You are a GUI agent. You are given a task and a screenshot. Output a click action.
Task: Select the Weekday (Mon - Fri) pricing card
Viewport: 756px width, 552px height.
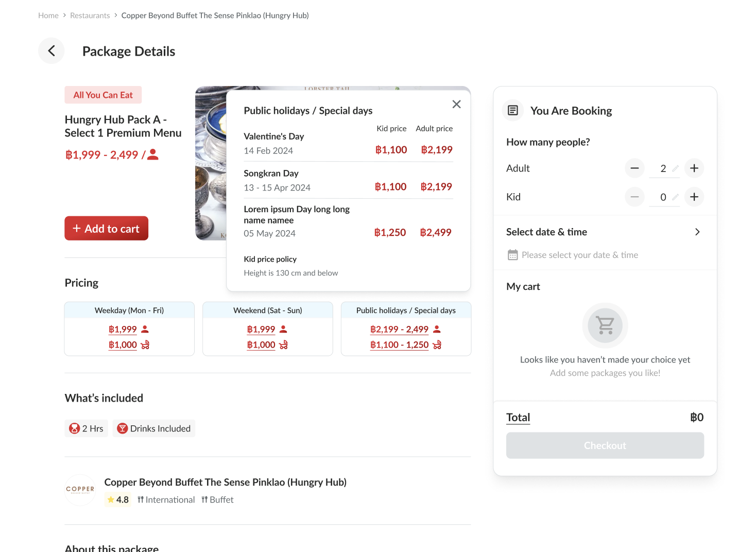(x=129, y=329)
